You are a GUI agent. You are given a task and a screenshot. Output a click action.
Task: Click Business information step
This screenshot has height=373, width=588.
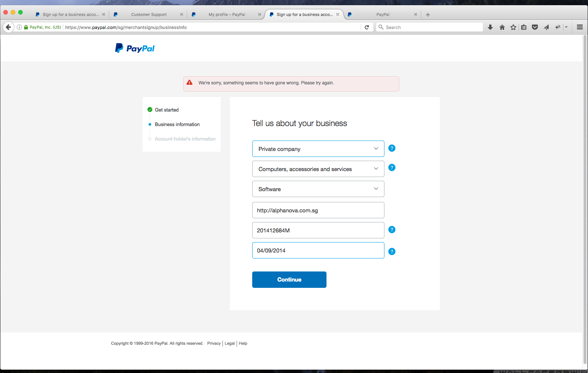pyautogui.click(x=177, y=124)
